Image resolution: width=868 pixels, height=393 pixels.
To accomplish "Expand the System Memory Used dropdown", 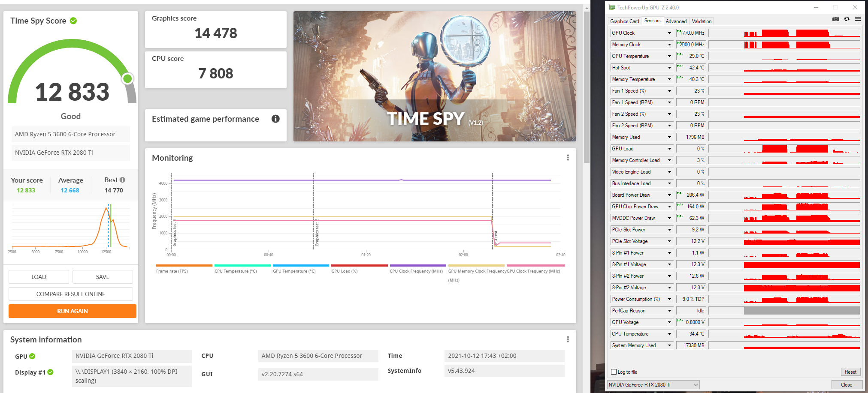I will (x=669, y=345).
